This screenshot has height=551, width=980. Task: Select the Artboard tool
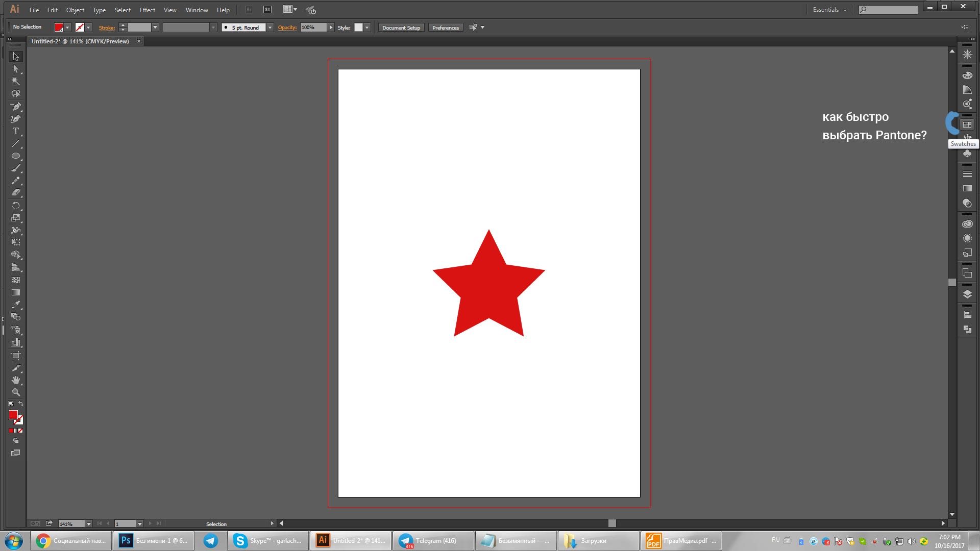16,356
